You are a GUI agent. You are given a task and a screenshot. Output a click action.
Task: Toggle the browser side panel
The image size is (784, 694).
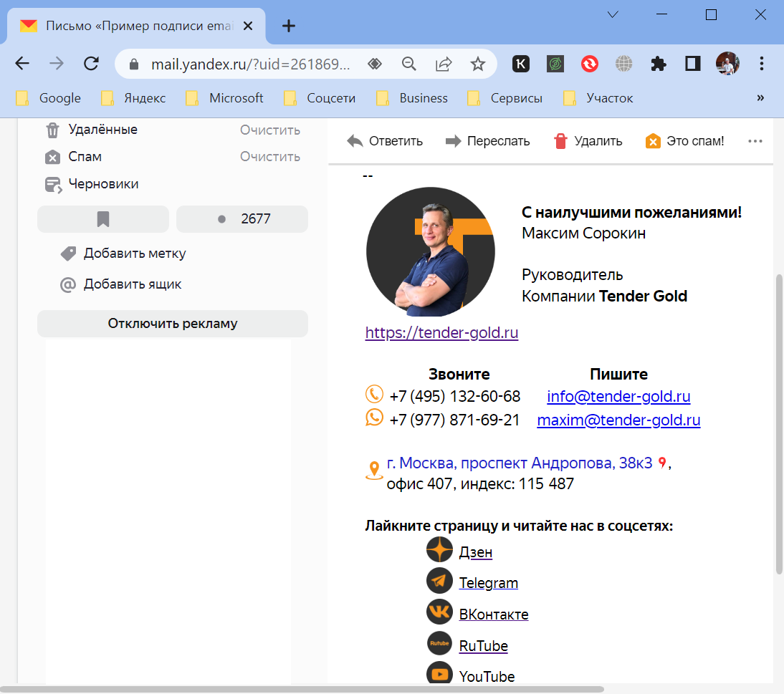[692, 64]
